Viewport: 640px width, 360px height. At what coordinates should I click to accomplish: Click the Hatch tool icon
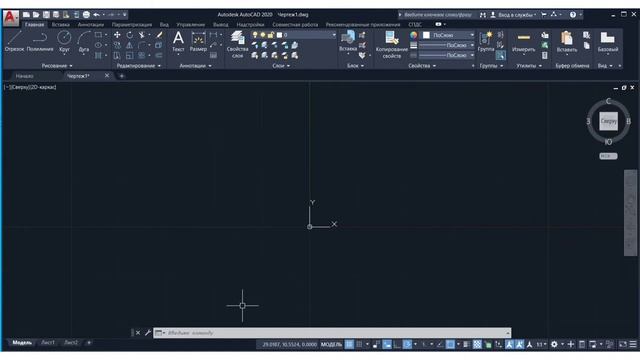[x=98, y=55]
